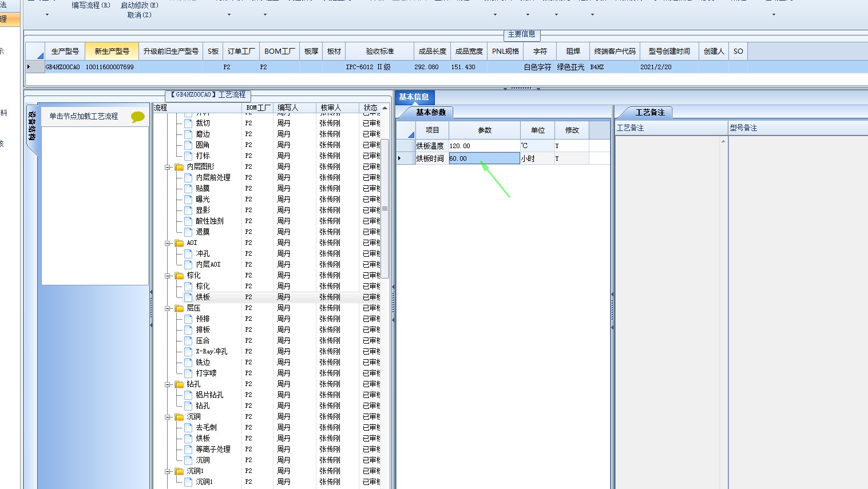This screenshot has height=489, width=868.
Task: Click the document icon beside 去毛刺
Action: pos(188,427)
